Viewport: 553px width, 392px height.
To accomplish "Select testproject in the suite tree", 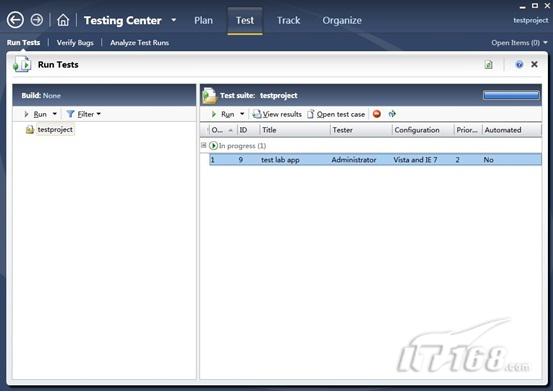I will click(x=55, y=129).
